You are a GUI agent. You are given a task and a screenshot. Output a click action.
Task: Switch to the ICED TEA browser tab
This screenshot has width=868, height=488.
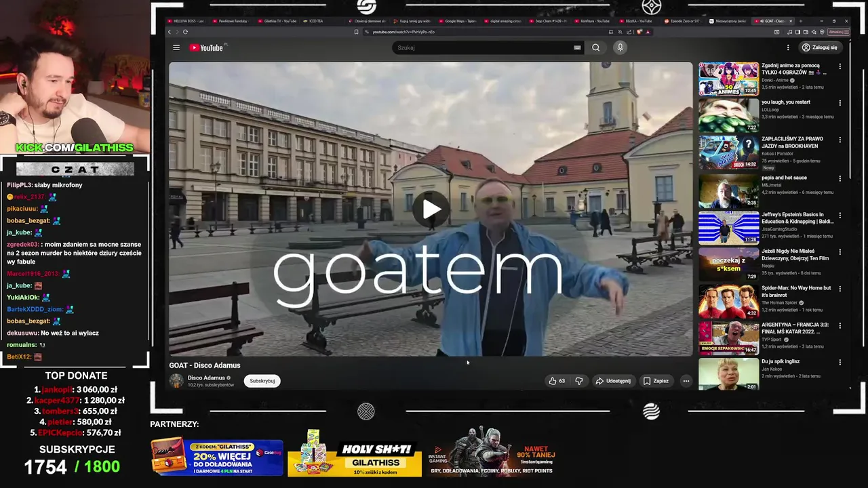(322, 21)
